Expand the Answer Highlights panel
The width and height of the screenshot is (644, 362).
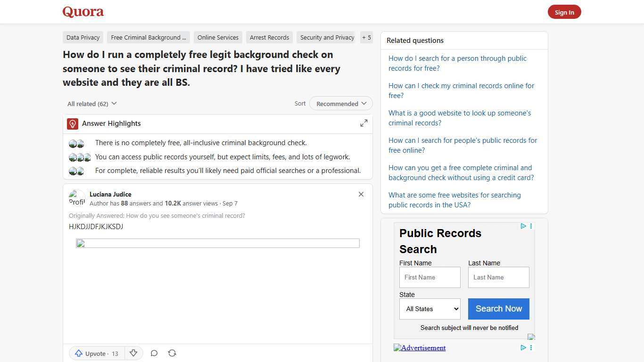(363, 123)
